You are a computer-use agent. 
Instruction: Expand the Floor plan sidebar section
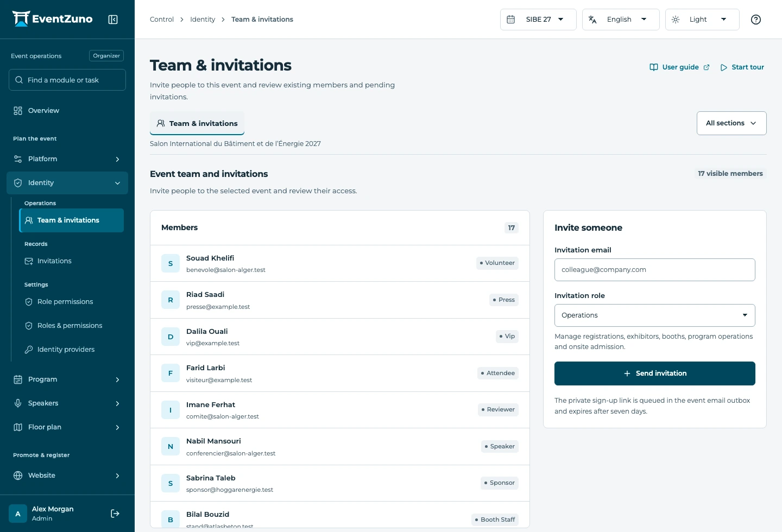(x=67, y=427)
